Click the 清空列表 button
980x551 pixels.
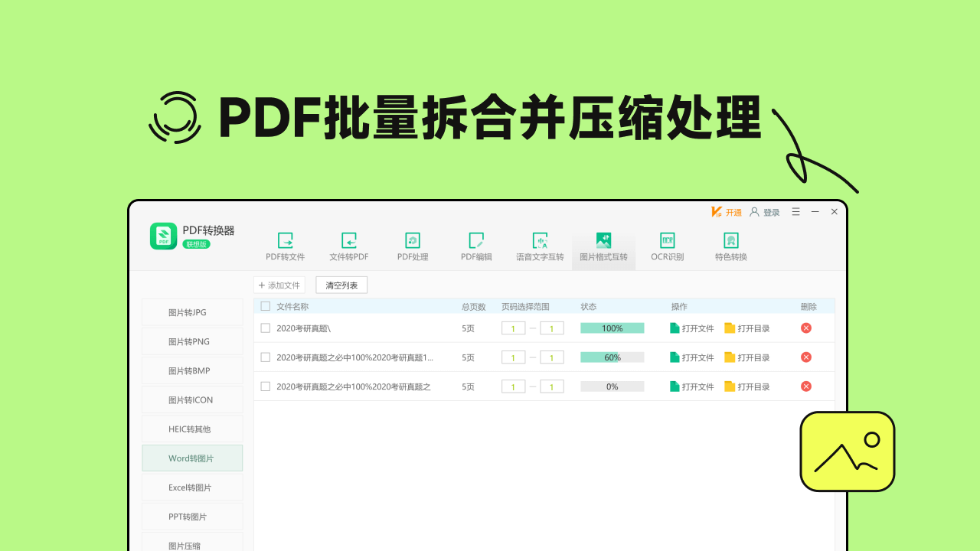(341, 284)
